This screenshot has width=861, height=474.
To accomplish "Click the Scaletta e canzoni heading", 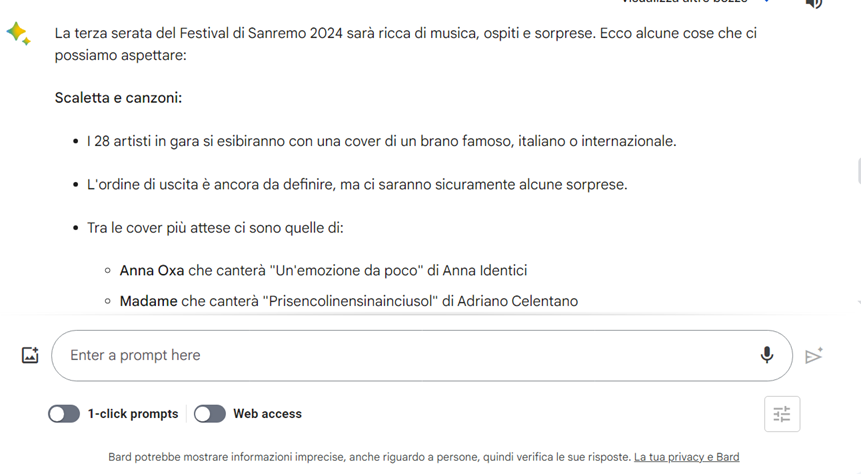I will 118,98.
